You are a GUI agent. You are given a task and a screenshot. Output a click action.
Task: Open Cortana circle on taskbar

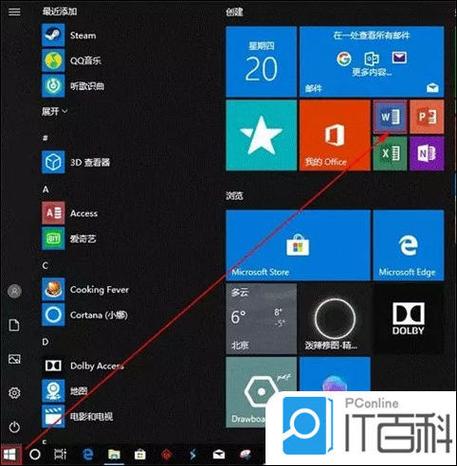point(35,454)
